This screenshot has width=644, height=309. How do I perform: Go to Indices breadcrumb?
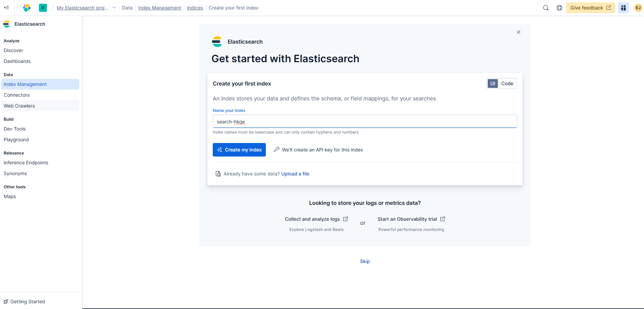tap(195, 8)
